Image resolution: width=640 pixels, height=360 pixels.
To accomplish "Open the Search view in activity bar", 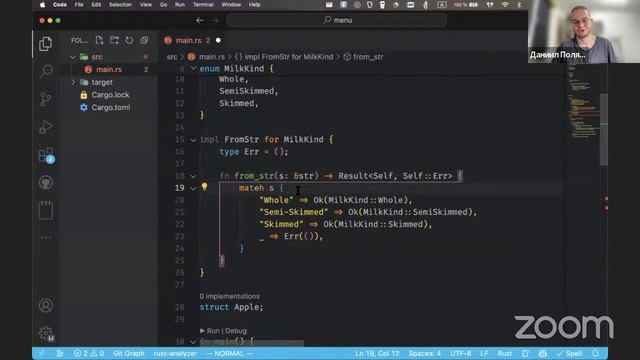I will click(x=46, y=71).
